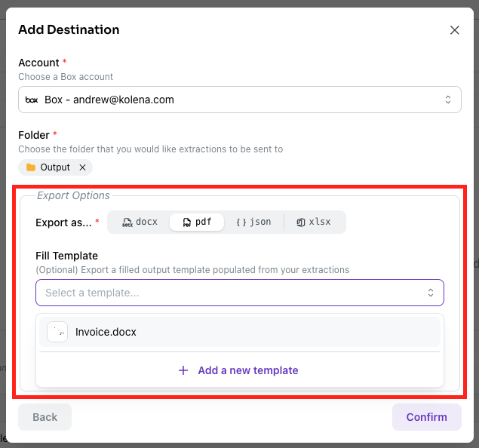Image resolution: width=479 pixels, height=448 pixels.
Task: Remove the Output folder chip with X
Action: click(x=82, y=167)
